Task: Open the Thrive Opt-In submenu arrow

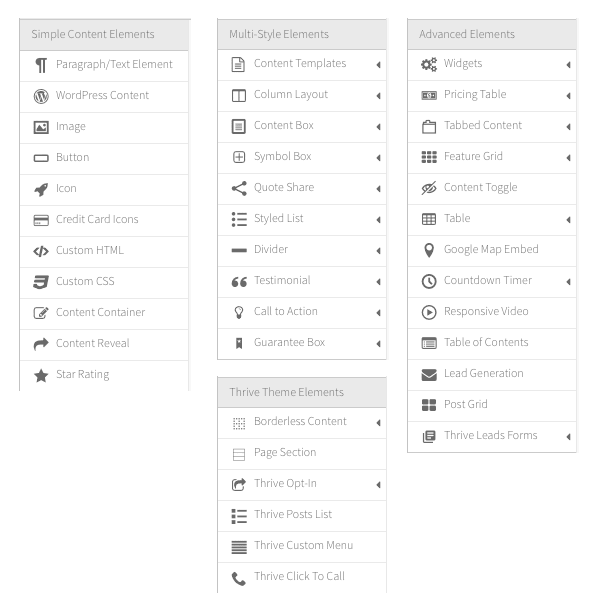Action: pyautogui.click(x=378, y=485)
